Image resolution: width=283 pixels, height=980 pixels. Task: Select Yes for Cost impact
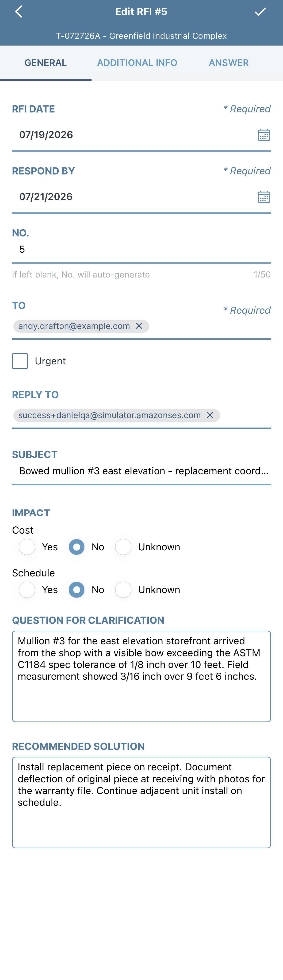pos(27,547)
